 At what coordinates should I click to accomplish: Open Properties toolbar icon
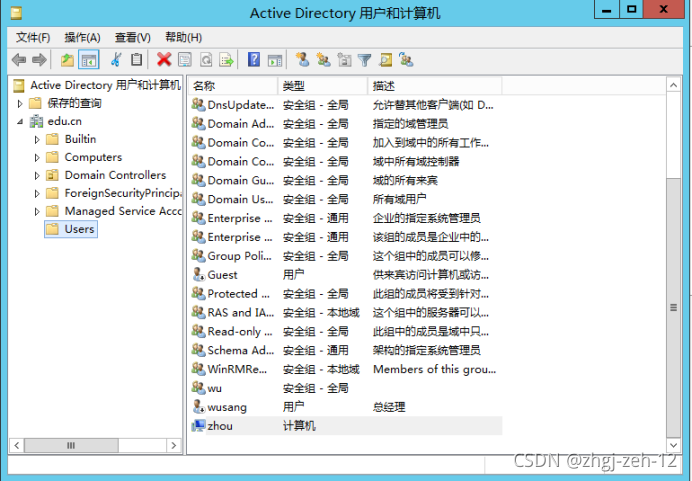[x=185, y=60]
